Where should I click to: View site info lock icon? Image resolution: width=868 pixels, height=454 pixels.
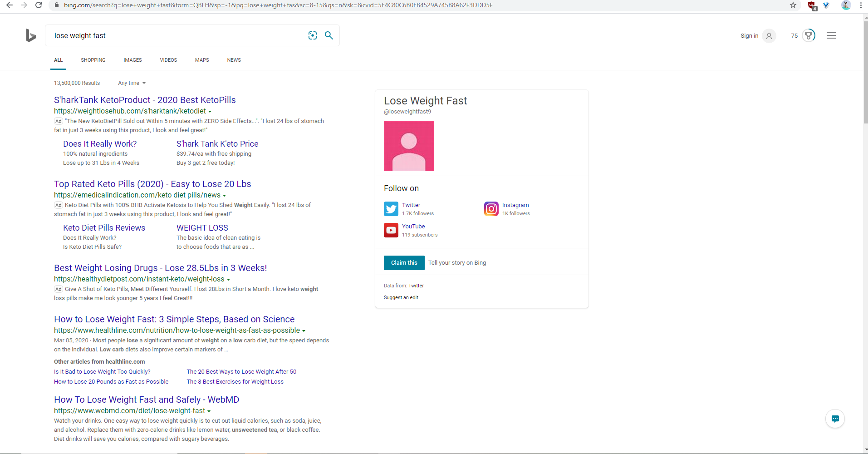coord(57,5)
